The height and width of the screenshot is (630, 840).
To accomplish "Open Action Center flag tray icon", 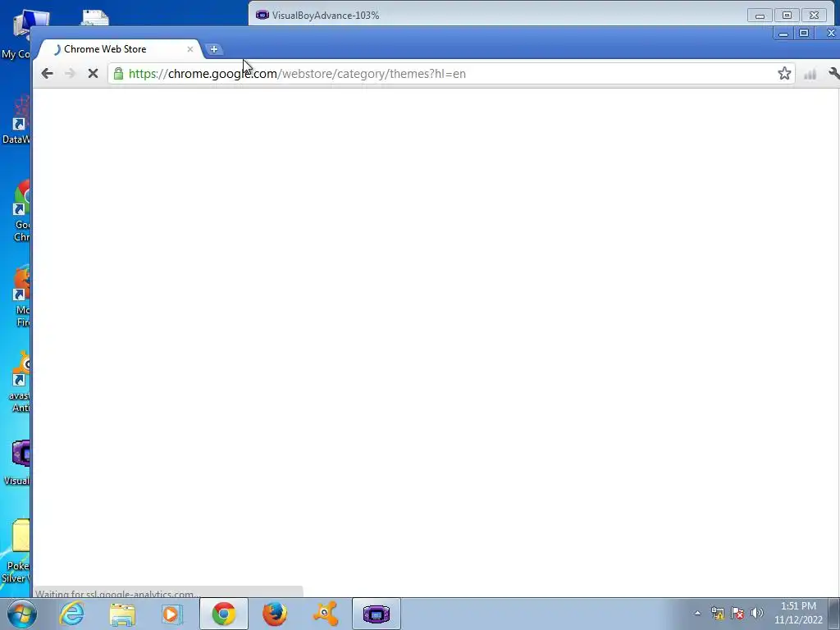I will coord(737,613).
